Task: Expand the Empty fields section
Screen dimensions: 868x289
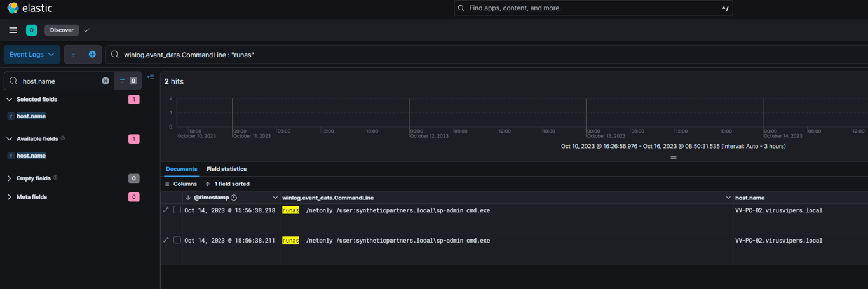Action: point(10,178)
